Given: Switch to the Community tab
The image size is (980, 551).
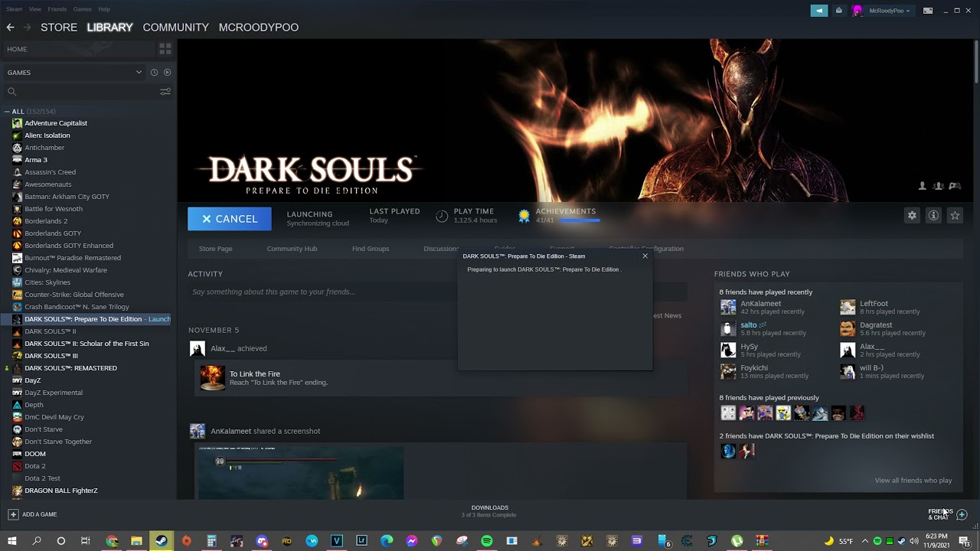Looking at the screenshot, I should 175,28.
